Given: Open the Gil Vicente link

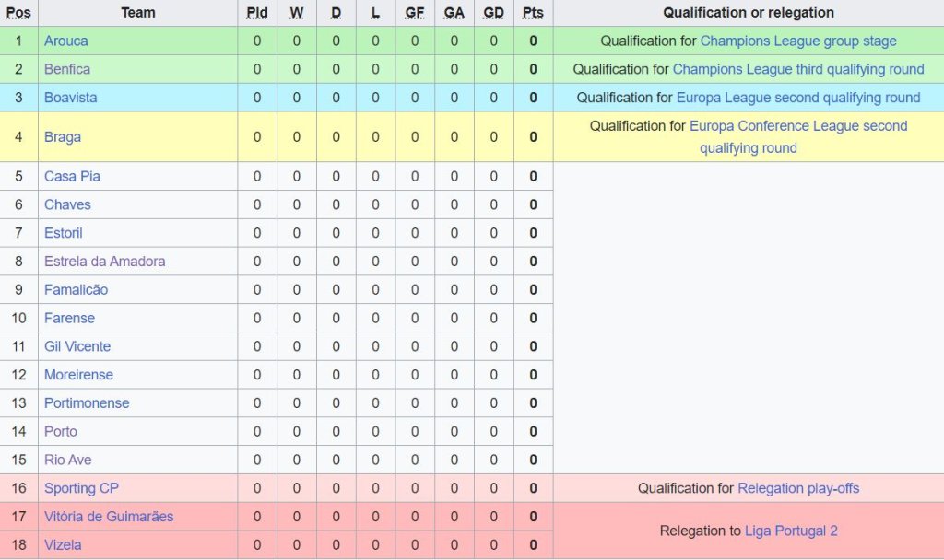Looking at the screenshot, I should click(77, 347).
